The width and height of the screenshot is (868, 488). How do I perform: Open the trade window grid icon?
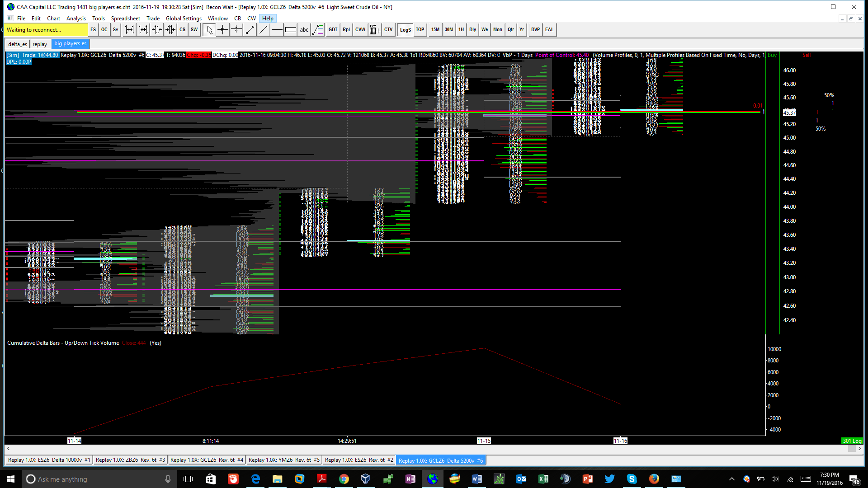374,30
